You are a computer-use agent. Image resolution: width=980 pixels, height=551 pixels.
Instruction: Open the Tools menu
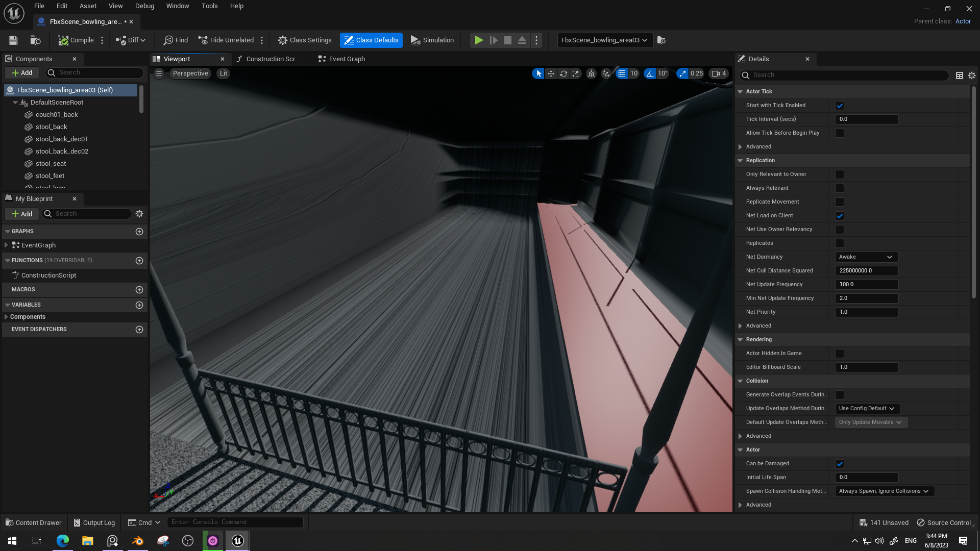coord(209,6)
